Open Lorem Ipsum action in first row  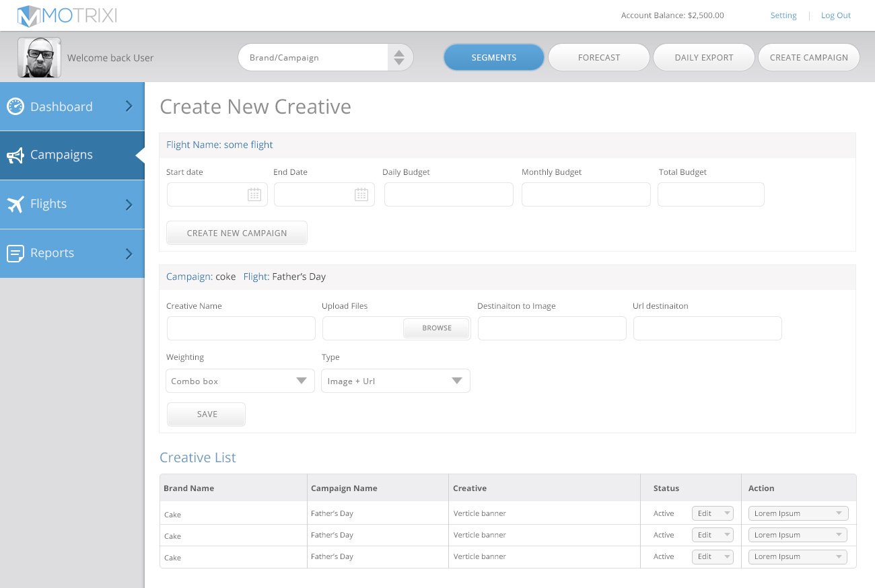798,513
